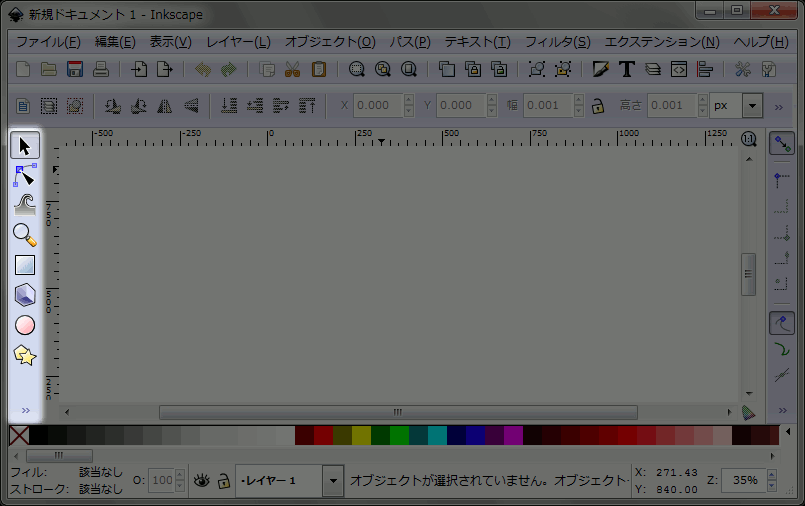Select the Star polygon tool
The image size is (805, 506).
(x=25, y=355)
